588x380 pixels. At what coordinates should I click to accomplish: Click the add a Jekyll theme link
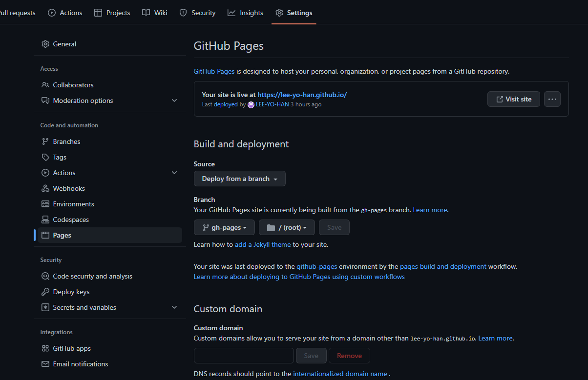click(x=263, y=244)
